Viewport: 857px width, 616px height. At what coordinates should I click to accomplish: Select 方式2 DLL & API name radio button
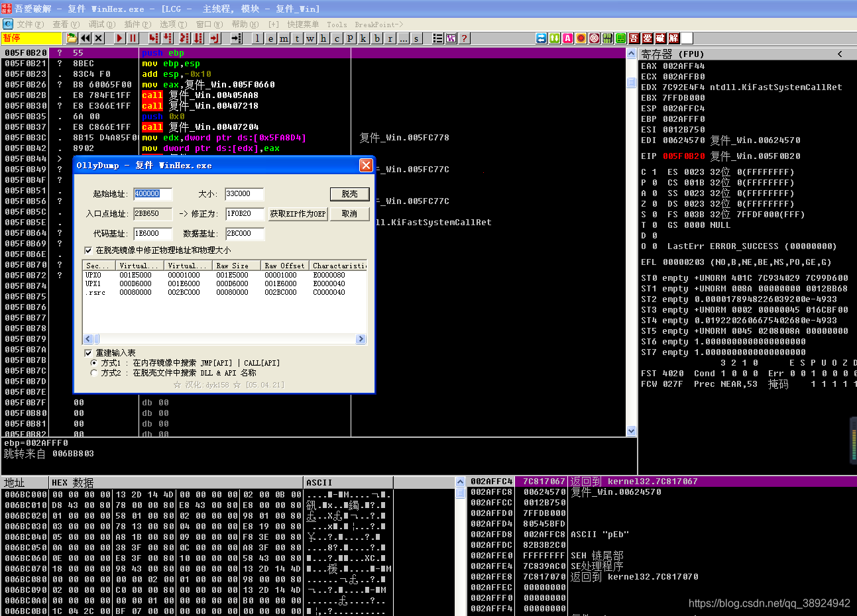point(94,373)
